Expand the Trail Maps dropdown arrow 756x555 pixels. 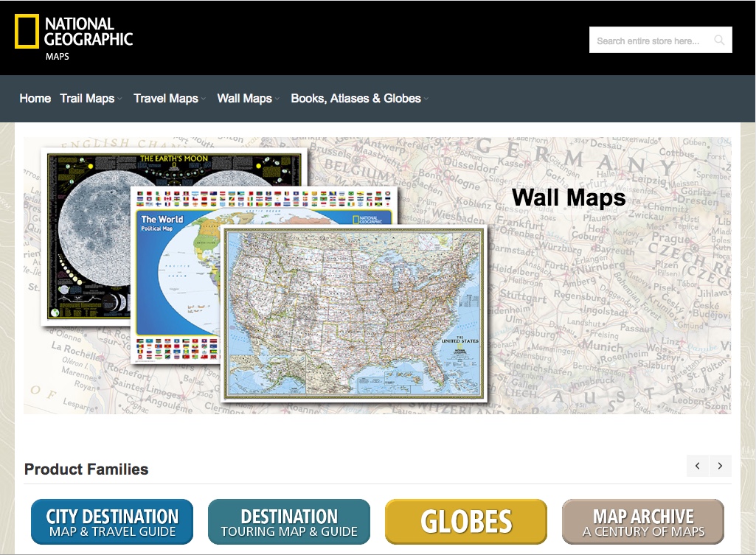pos(119,99)
